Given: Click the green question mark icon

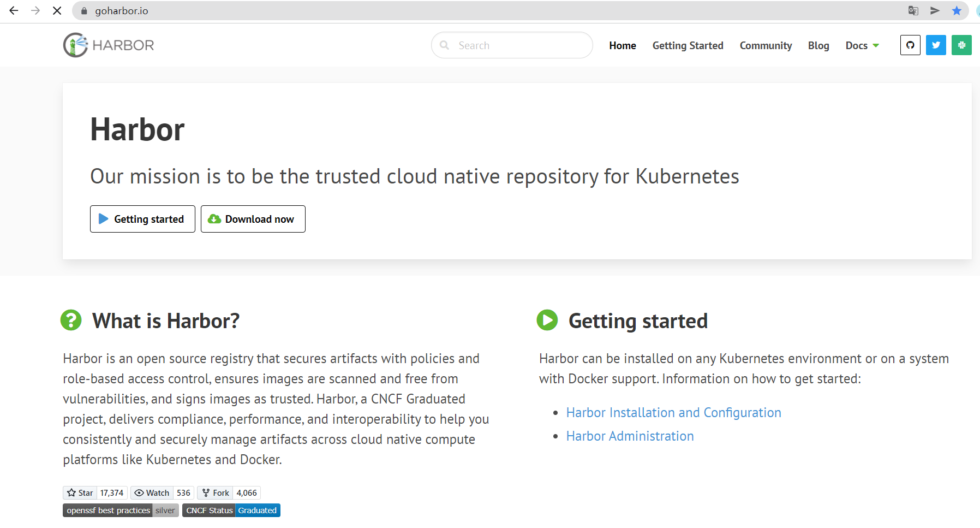Looking at the screenshot, I should click(71, 320).
